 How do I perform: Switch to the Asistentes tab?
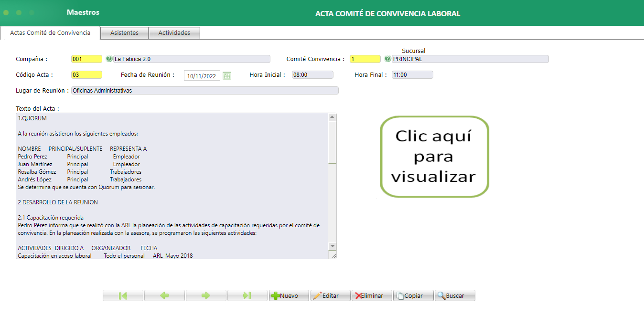(124, 33)
